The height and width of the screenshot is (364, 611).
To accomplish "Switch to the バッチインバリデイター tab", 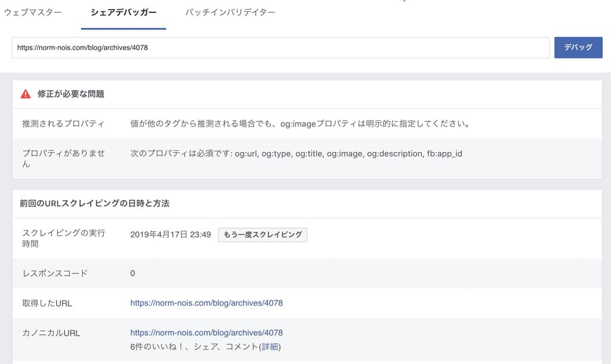I will point(230,12).
